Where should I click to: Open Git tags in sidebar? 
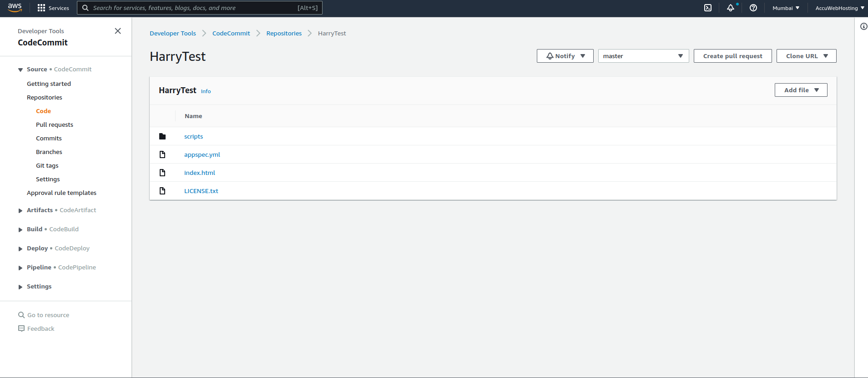coord(47,165)
